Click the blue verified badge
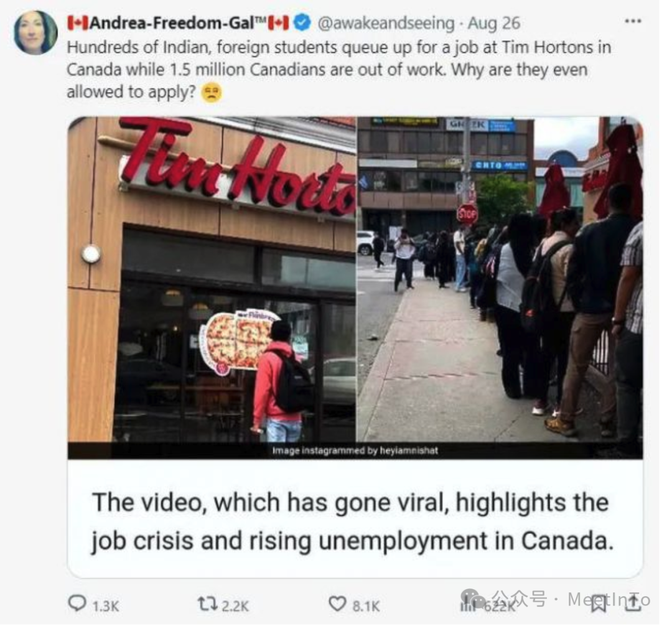 [302, 22]
